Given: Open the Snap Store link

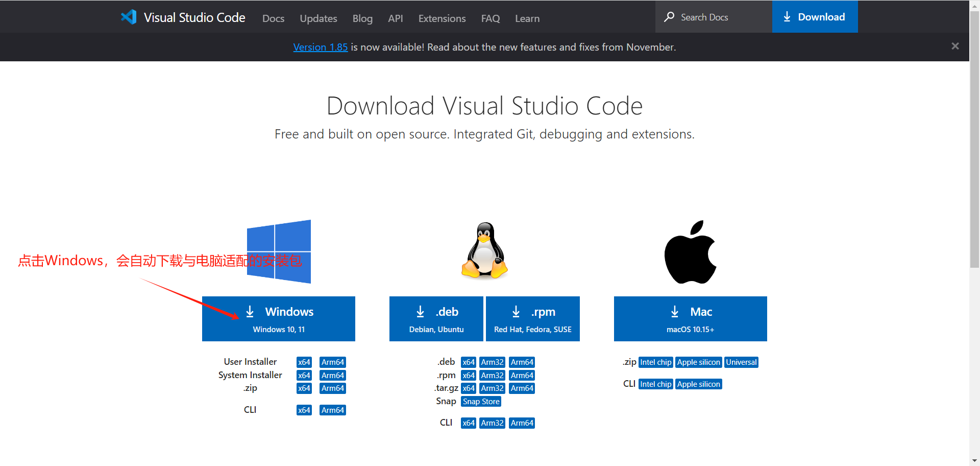Looking at the screenshot, I should tap(481, 402).
